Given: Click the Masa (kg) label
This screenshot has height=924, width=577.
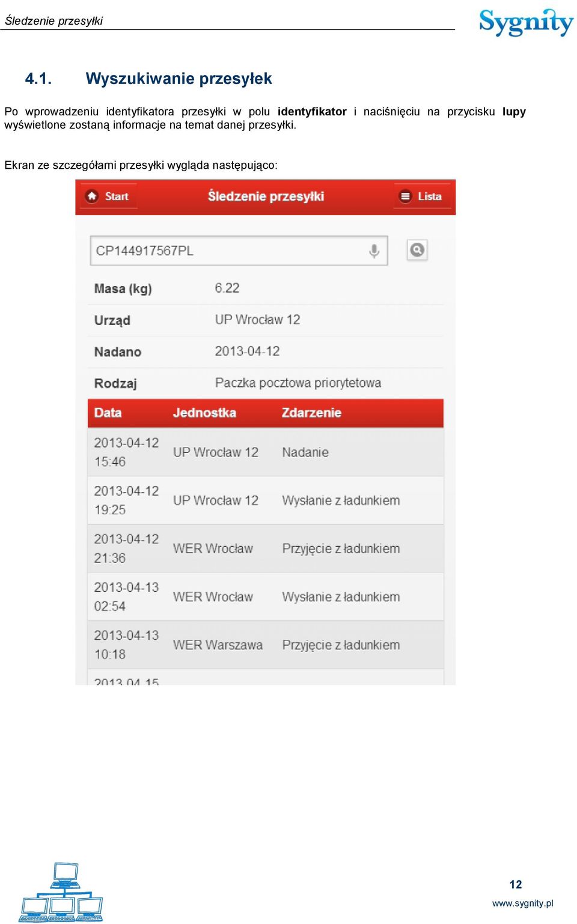Looking at the screenshot, I should pos(123,289).
